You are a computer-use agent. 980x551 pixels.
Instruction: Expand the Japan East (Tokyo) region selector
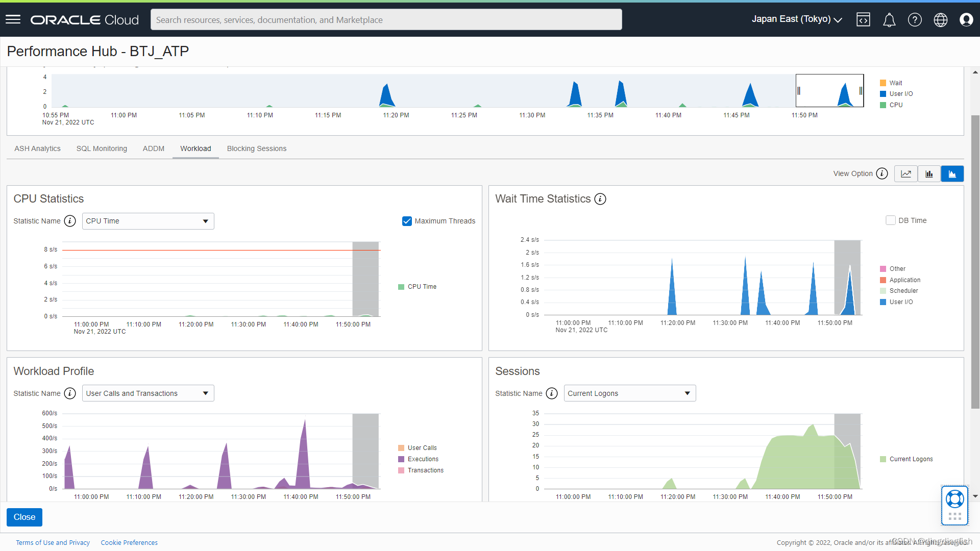(797, 19)
